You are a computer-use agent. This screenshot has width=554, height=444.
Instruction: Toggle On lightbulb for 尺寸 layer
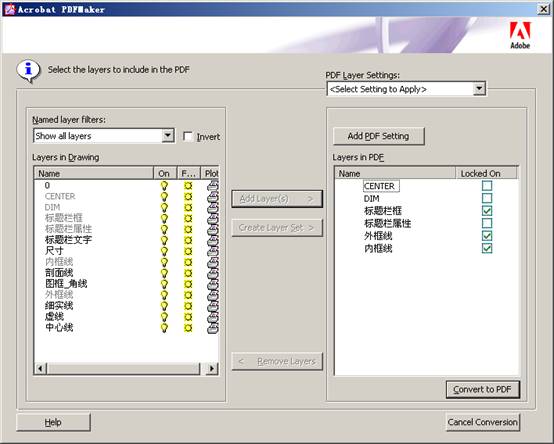(x=164, y=251)
